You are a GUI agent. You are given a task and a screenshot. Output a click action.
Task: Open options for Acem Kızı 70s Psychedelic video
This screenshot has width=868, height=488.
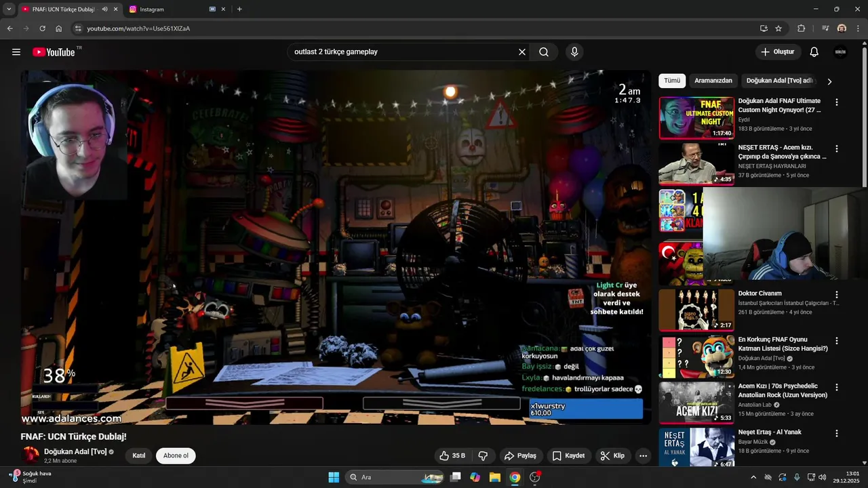(836, 388)
